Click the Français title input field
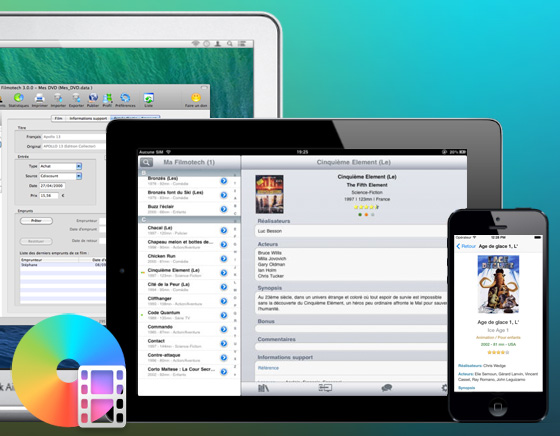Viewport: 560px width, 436px height. pyautogui.click(x=74, y=137)
